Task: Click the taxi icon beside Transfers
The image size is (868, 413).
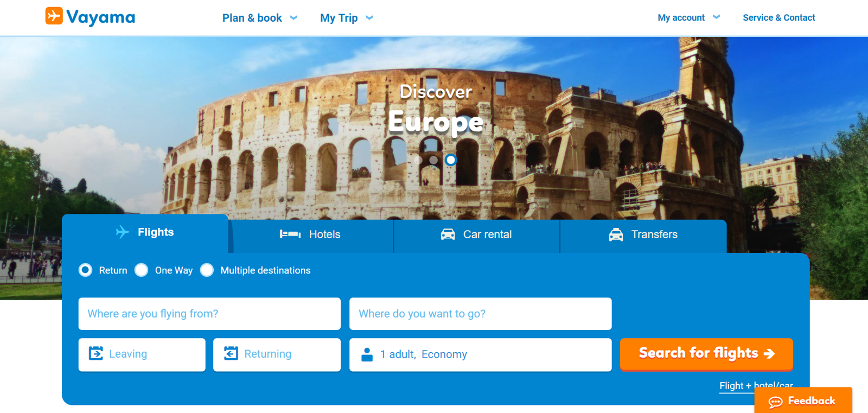Action: [x=616, y=234]
